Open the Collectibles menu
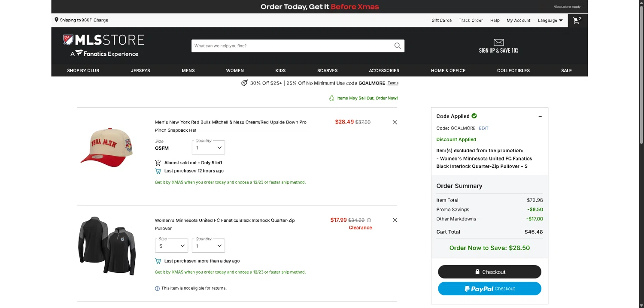644x308 pixels. click(513, 70)
